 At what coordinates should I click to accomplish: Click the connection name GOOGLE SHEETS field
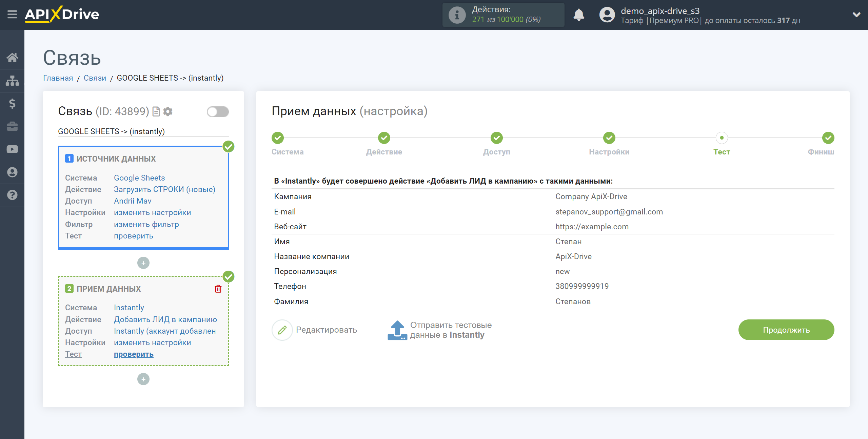(143, 131)
